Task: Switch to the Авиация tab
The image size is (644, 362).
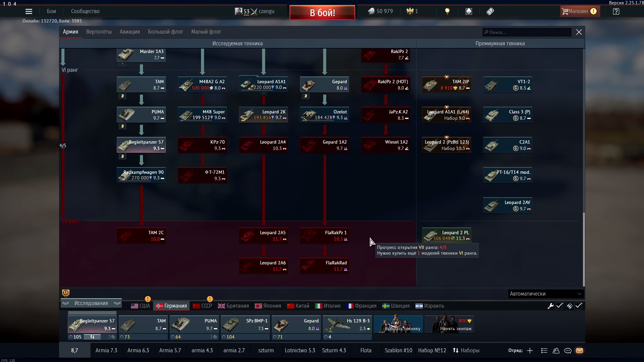Action: [x=130, y=32]
